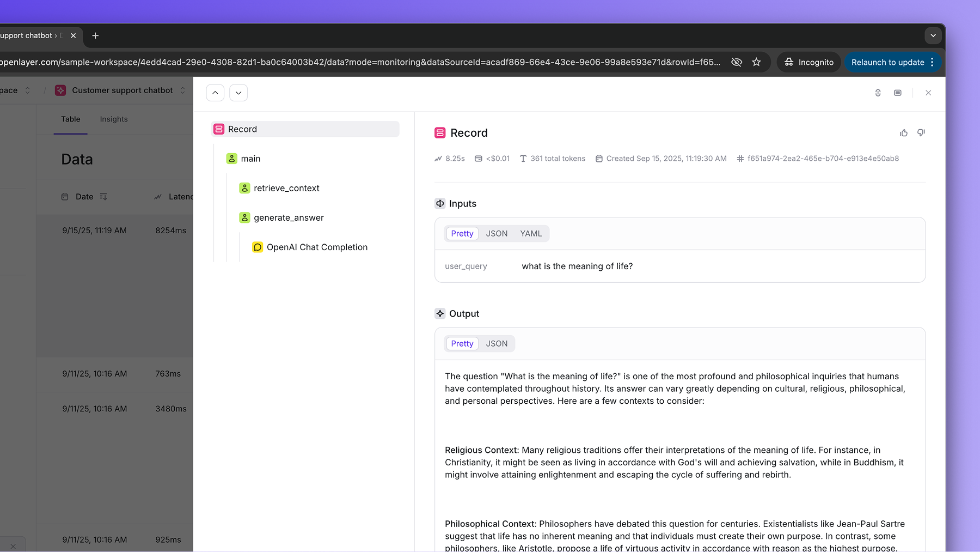Click the Inputs section icon

point(440,203)
